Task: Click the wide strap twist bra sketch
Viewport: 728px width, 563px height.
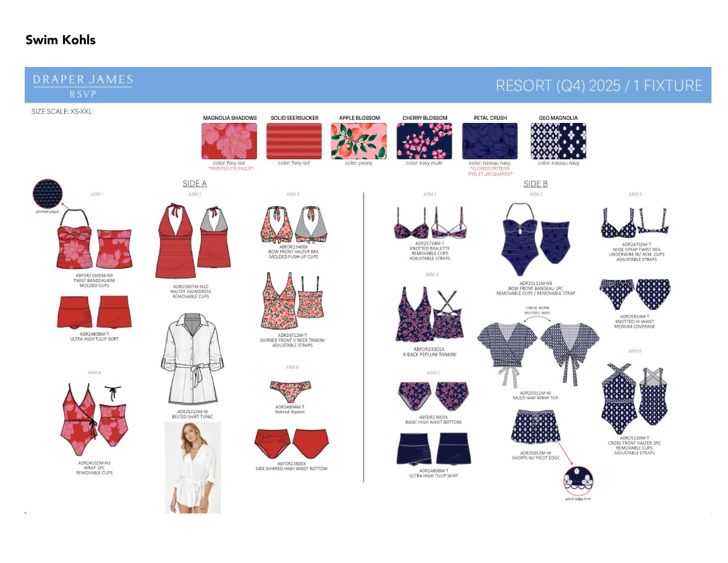Action: [x=635, y=223]
